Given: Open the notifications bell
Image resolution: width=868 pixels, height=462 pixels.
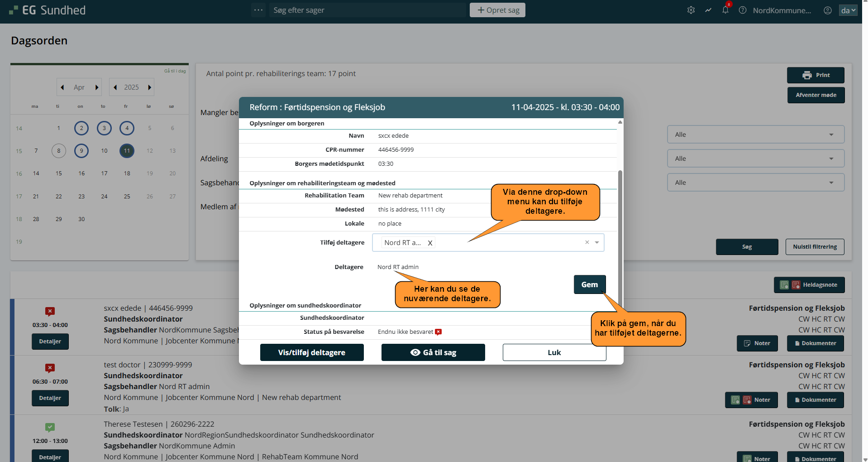Looking at the screenshot, I should [725, 10].
